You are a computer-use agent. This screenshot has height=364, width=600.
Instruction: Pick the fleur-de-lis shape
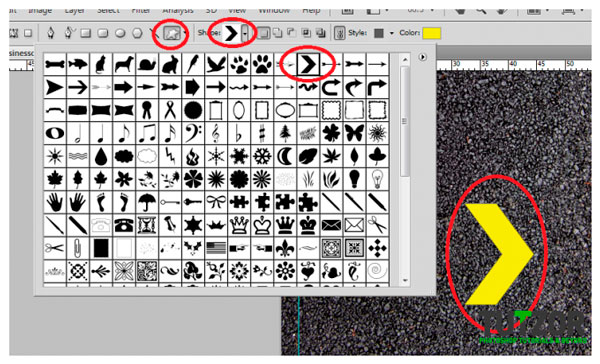click(x=285, y=248)
